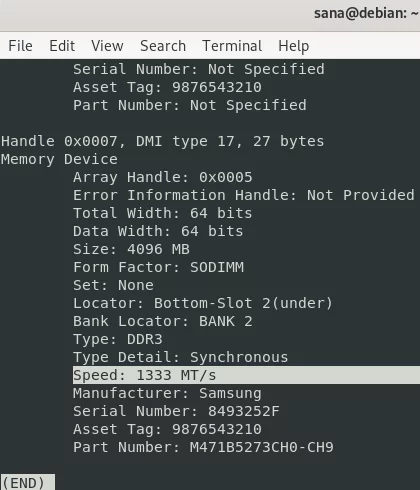The width and height of the screenshot is (420, 490).
Task: Click the Memory Device heading
Action: click(59, 159)
